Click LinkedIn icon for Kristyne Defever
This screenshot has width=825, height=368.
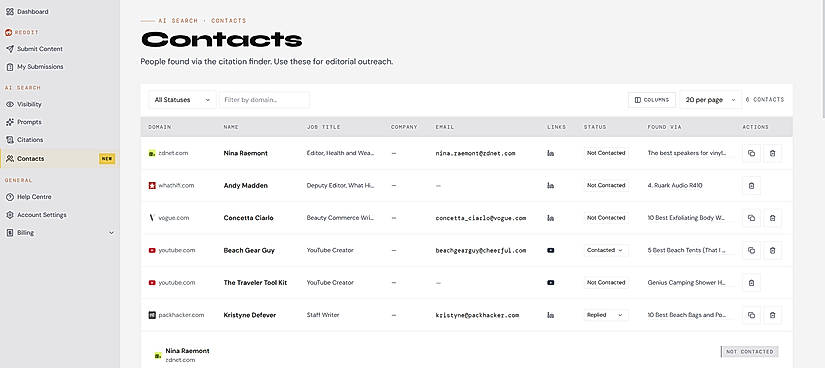point(550,315)
